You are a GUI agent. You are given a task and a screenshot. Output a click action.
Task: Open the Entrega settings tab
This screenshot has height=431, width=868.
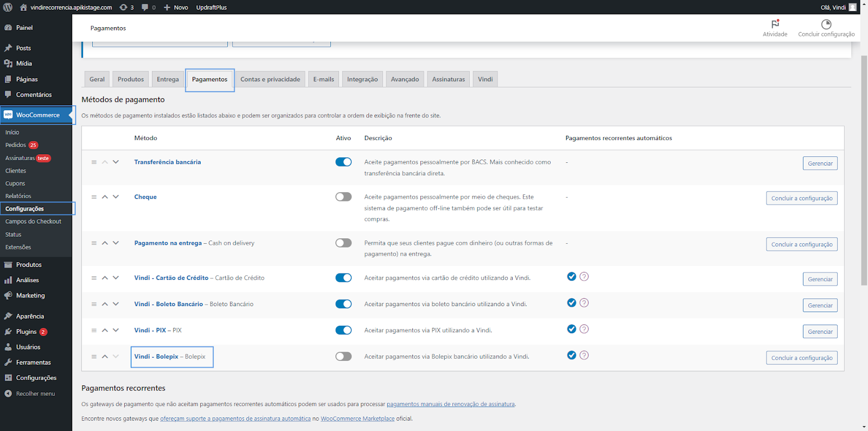click(168, 79)
